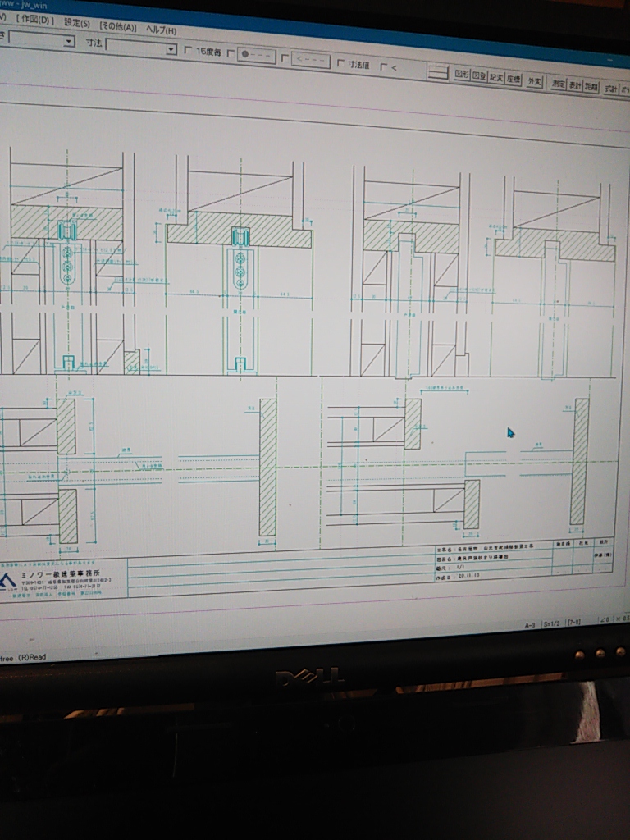The width and height of the screenshot is (630, 840).
Task: Click the A-3 paper size button
Action: pyautogui.click(x=531, y=625)
